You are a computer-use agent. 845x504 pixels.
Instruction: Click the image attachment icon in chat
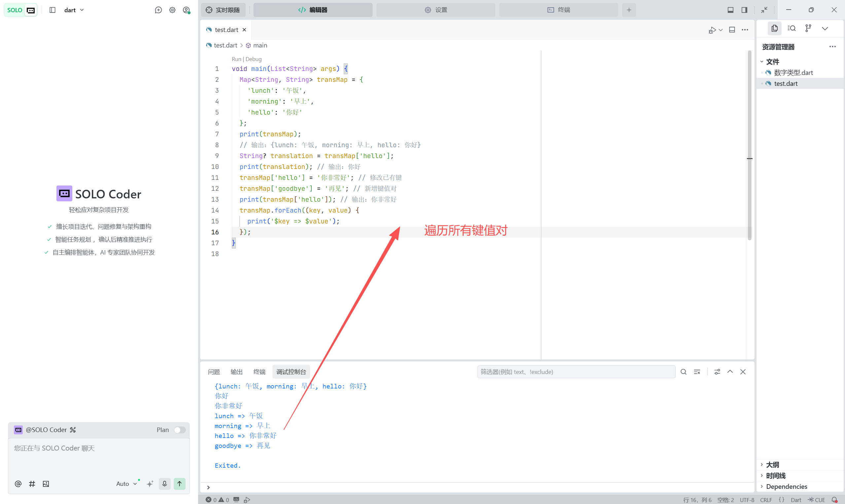tap(46, 484)
